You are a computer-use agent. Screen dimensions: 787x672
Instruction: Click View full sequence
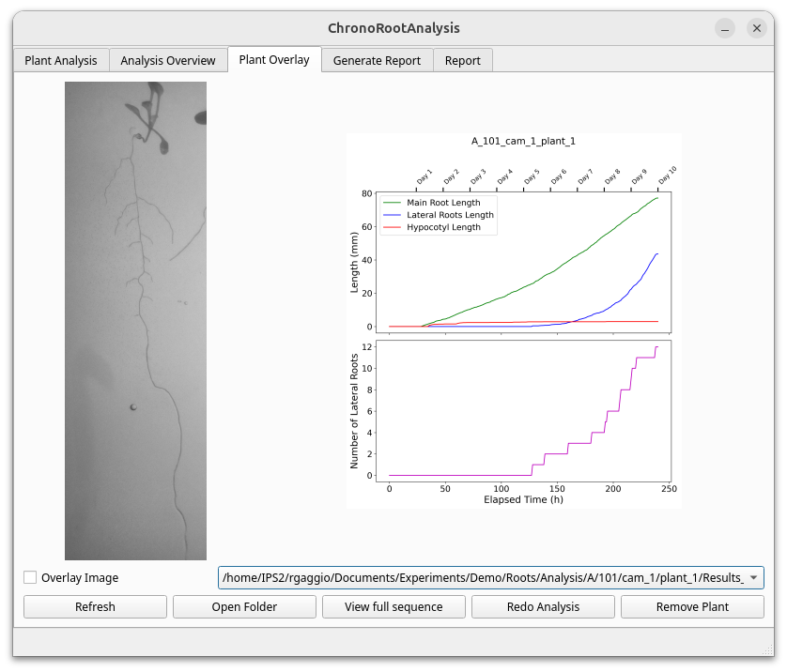click(x=393, y=606)
